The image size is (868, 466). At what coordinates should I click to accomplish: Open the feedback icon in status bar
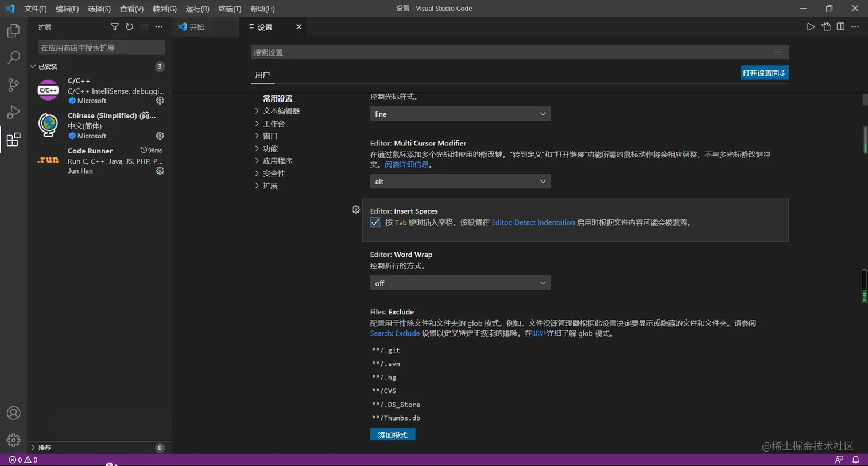click(839, 460)
